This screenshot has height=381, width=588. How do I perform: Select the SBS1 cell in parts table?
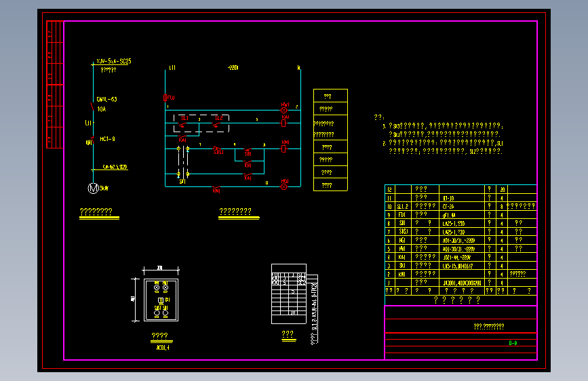point(403,232)
